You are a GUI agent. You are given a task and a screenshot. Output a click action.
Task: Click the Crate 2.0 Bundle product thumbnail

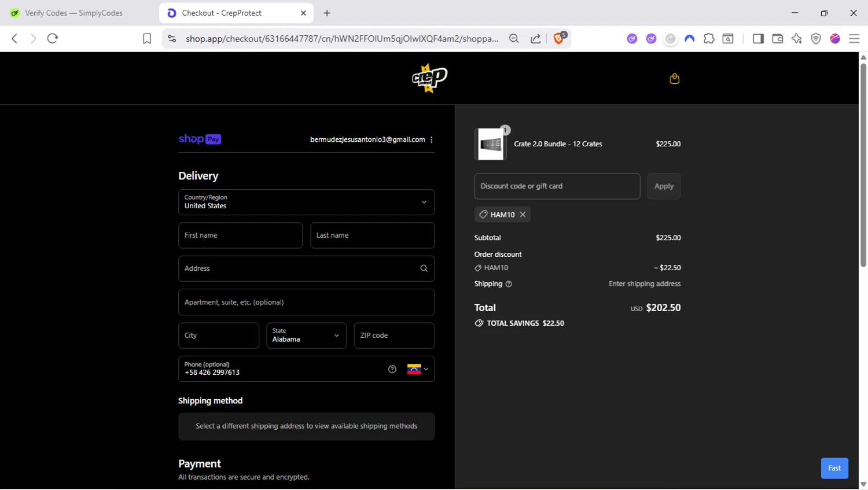491,144
